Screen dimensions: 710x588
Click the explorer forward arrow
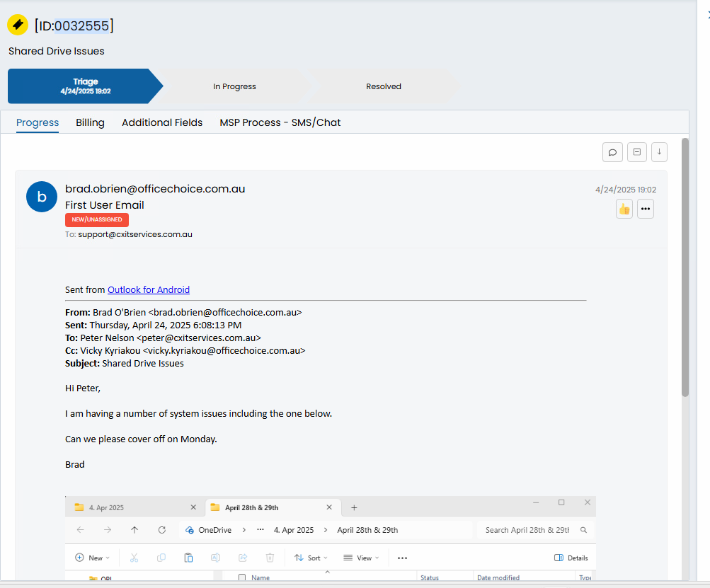[x=108, y=530]
